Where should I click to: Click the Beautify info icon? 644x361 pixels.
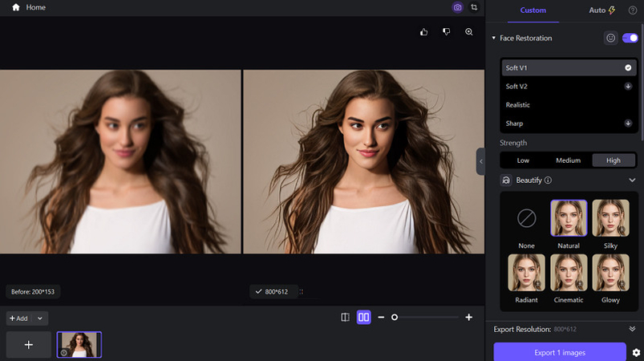(548, 180)
